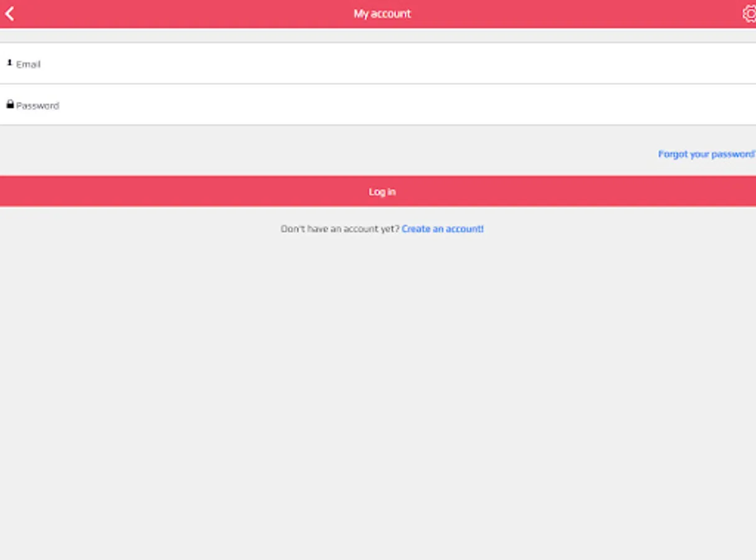Select the gear icon at top right

748,13
